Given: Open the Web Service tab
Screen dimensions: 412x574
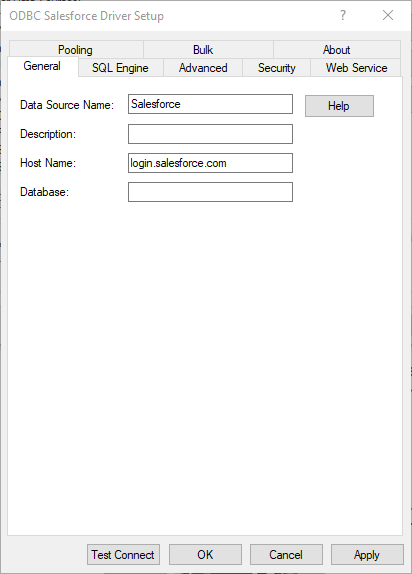Looking at the screenshot, I should 356,68.
